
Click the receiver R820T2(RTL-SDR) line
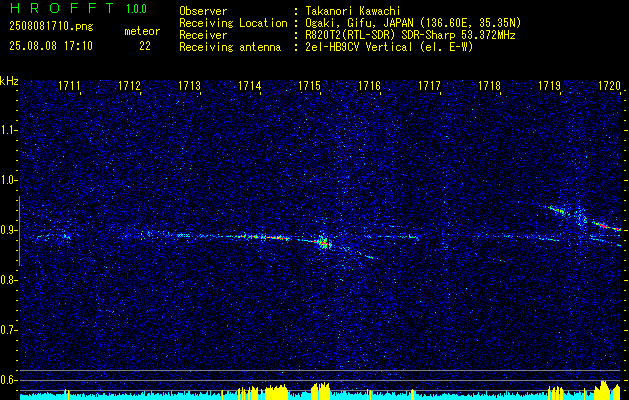[410, 35]
